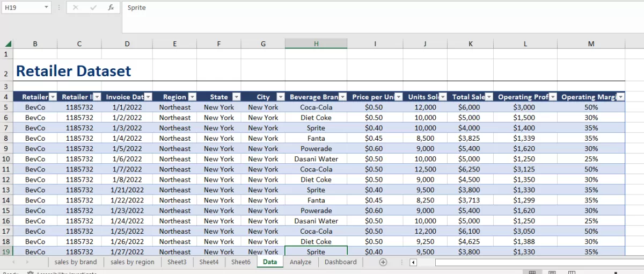Click the Cancel entry X icon
This screenshot has width=644, height=274.
75,8
